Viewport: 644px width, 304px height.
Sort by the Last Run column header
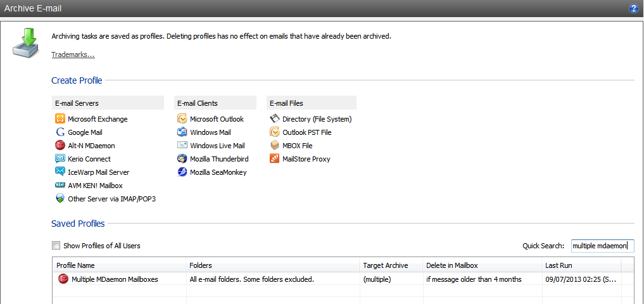pyautogui.click(x=581, y=265)
